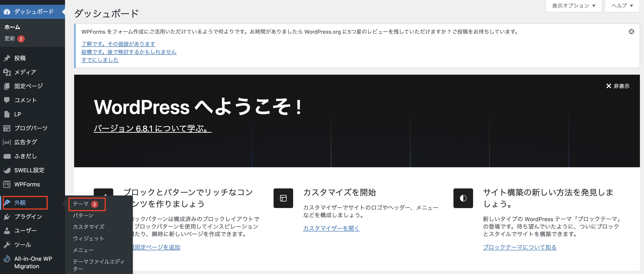The width and height of the screenshot is (644, 274).
Task: Click the document icon beside LP
Action: 7,114
